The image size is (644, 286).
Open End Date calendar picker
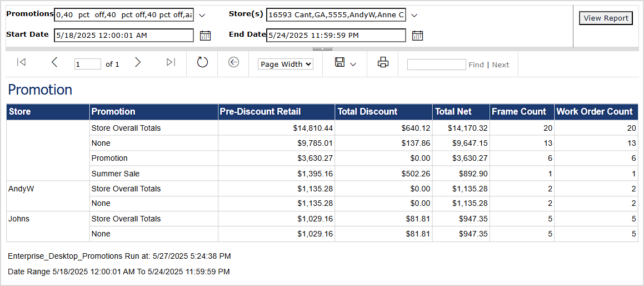(x=418, y=36)
